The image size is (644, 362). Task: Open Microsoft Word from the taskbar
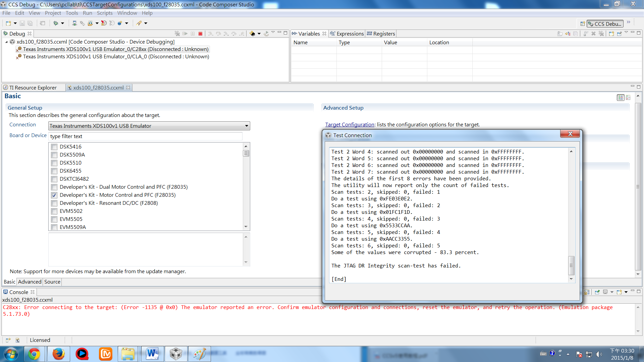(x=152, y=354)
